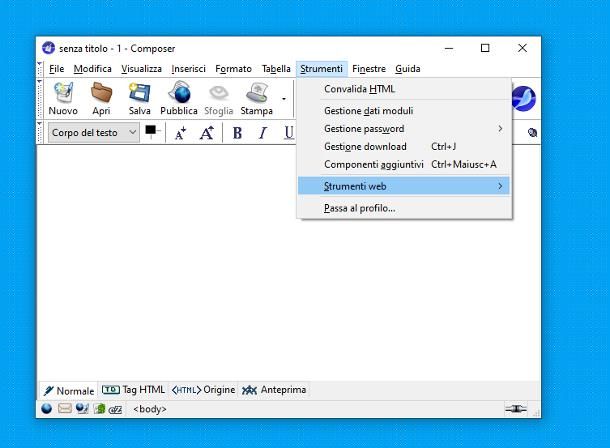Expand the Gestione password submenu
Viewport: 610px width, 448px height.
point(404,129)
